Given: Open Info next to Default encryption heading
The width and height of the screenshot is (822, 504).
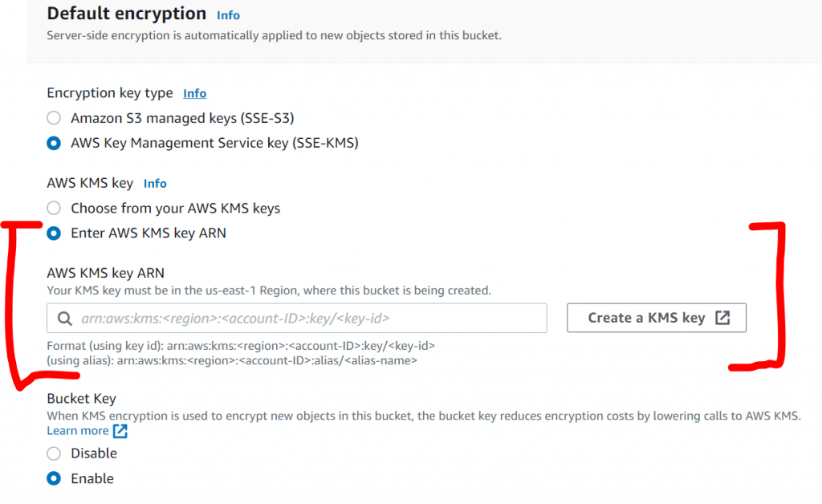Looking at the screenshot, I should [228, 14].
